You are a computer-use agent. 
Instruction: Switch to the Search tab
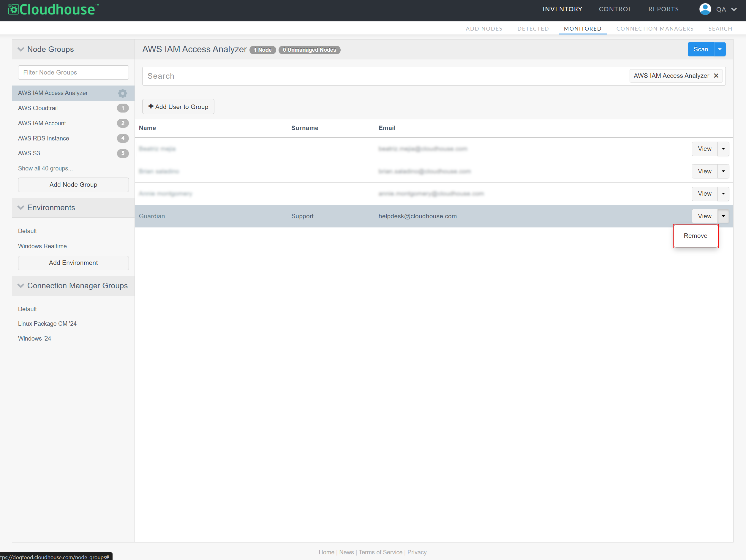pos(720,29)
